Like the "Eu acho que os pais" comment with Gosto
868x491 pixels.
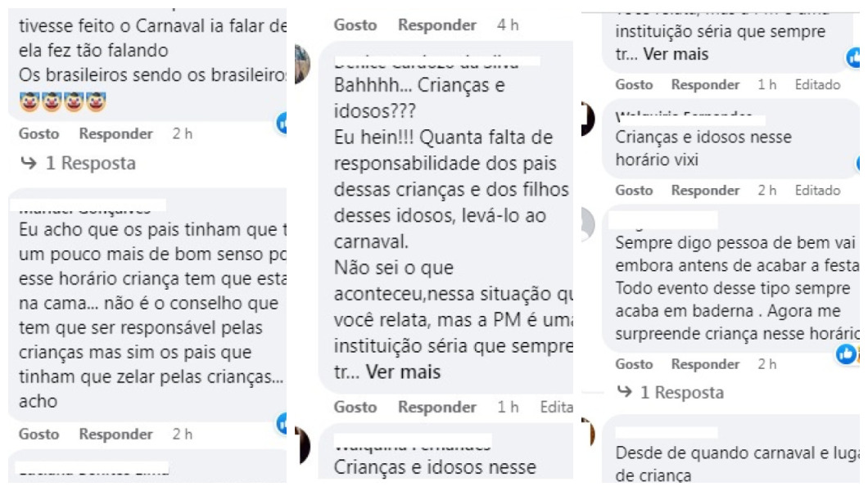[39, 435]
